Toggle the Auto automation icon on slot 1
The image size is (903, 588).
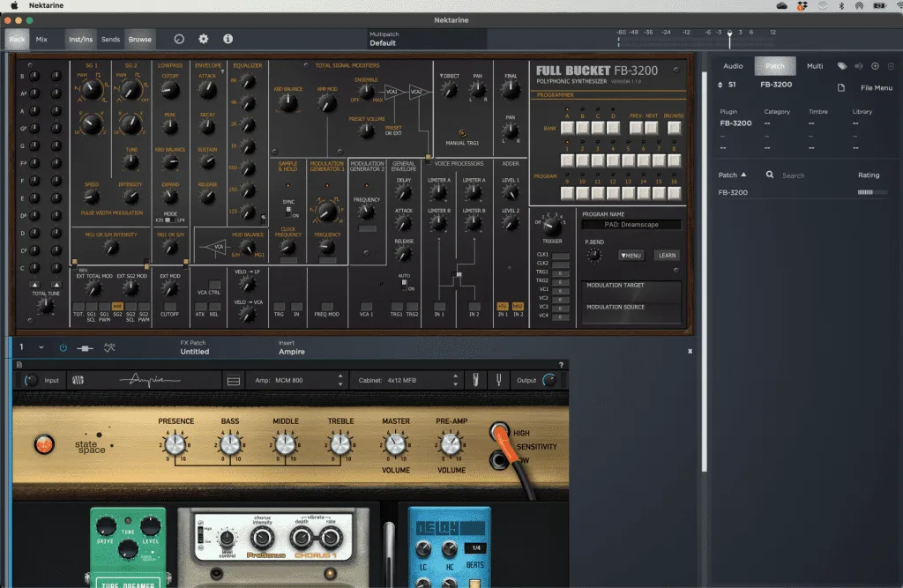tap(109, 347)
